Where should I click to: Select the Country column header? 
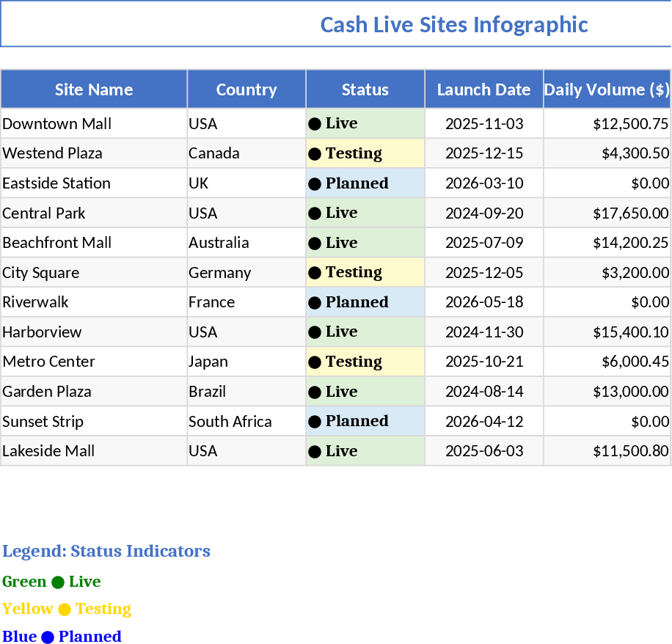246,89
